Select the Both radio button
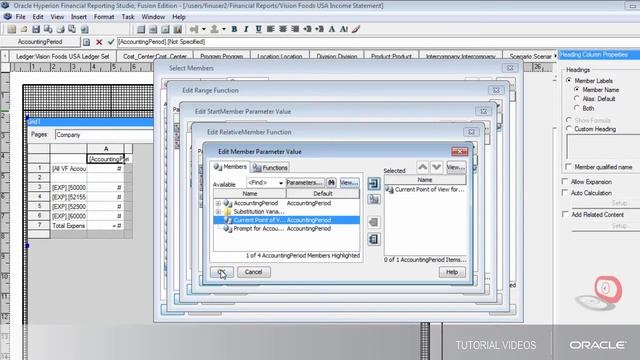The width and height of the screenshot is (640, 360). pos(577,108)
